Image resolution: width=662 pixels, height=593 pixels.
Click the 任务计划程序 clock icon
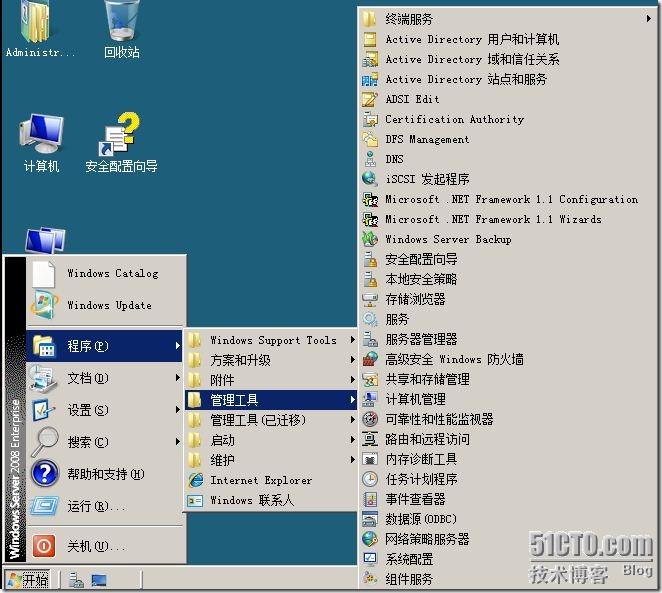point(370,479)
